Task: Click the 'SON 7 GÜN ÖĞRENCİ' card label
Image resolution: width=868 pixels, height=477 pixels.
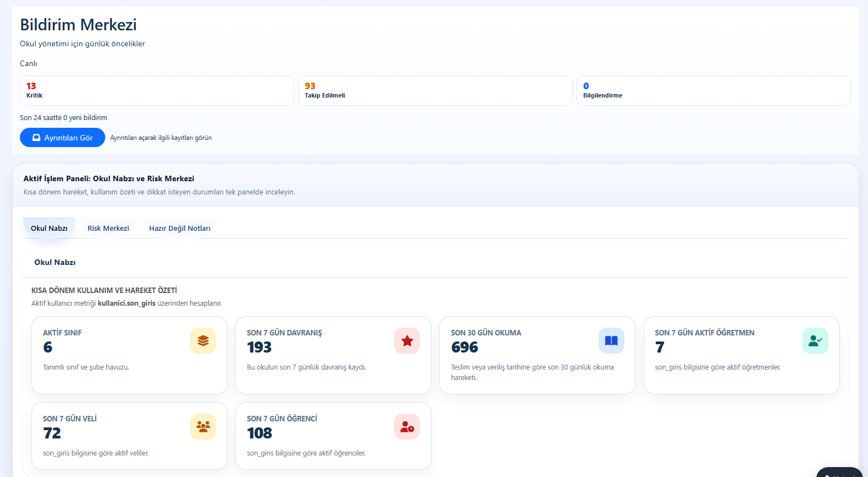Action: click(282, 419)
